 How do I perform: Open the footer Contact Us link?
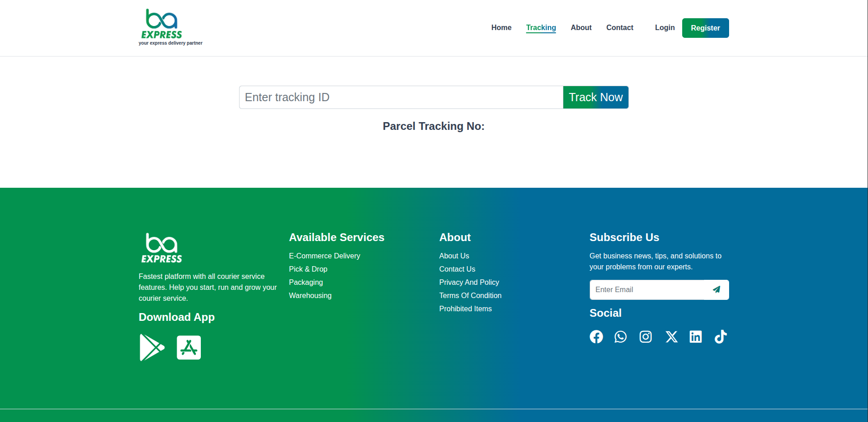(457, 269)
